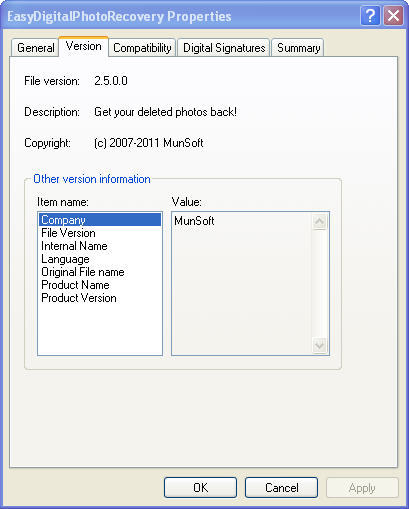Viewport: 409px width, 509px height.
Task: Select the Version tab
Action: pos(83,46)
